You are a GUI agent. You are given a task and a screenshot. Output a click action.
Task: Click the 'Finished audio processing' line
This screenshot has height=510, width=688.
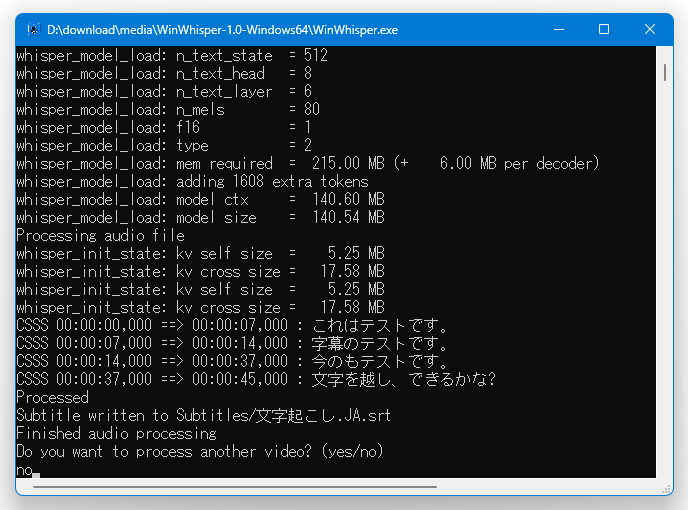pos(116,434)
